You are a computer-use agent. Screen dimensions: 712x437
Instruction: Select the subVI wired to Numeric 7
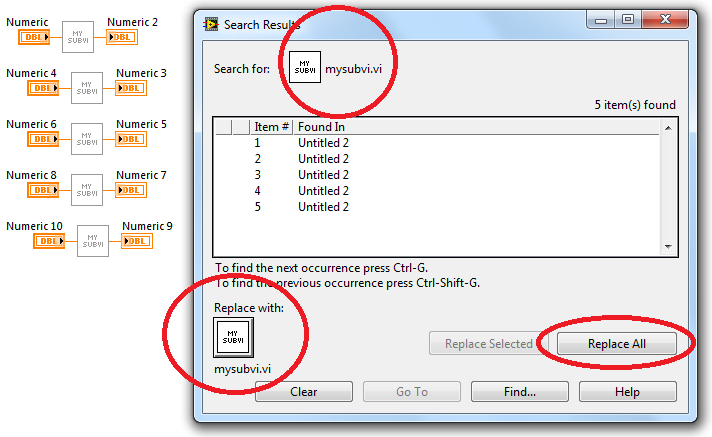(87, 190)
